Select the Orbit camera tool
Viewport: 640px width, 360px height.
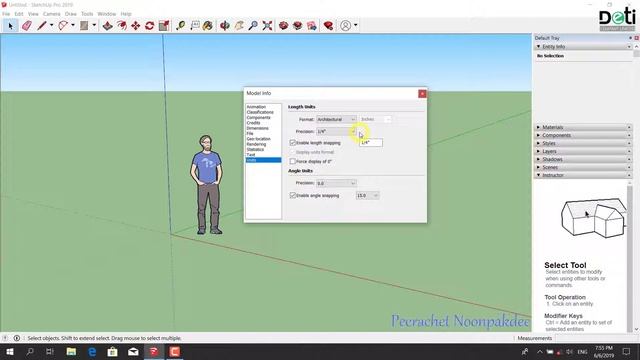click(x=225, y=26)
